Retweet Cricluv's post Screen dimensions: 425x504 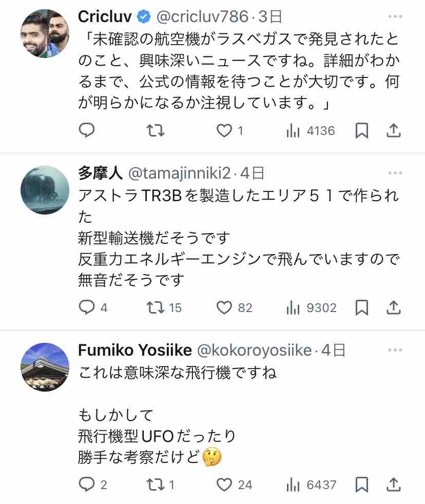point(156,131)
